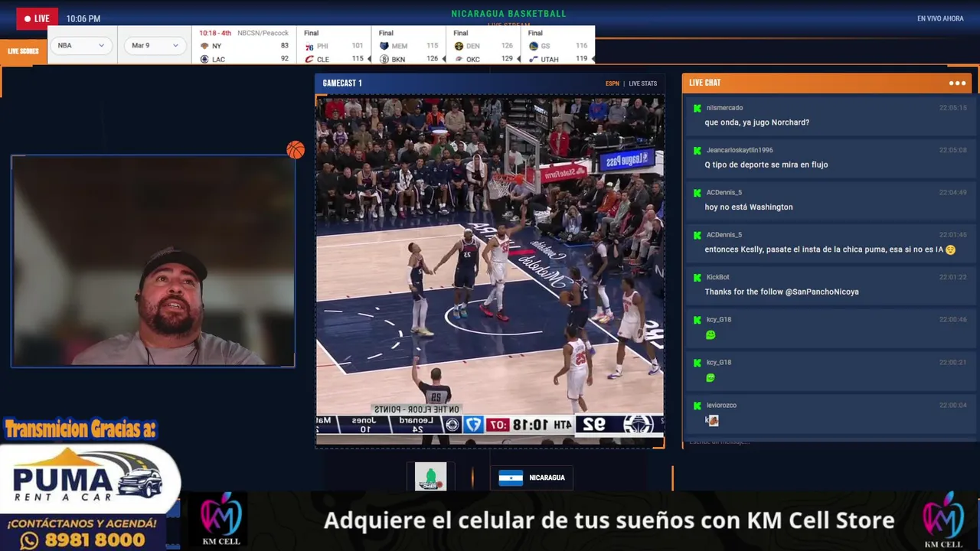
Task: Click the Kick icon beside KickBot
Action: click(697, 278)
